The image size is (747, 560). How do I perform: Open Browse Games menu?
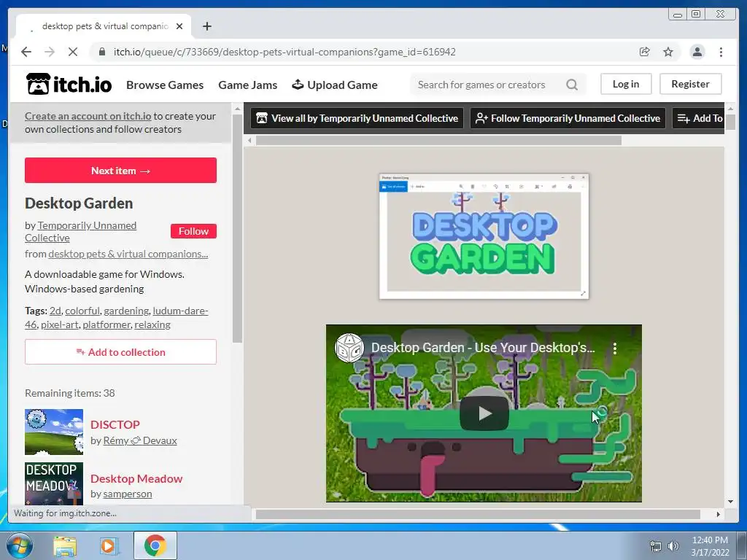coord(165,85)
